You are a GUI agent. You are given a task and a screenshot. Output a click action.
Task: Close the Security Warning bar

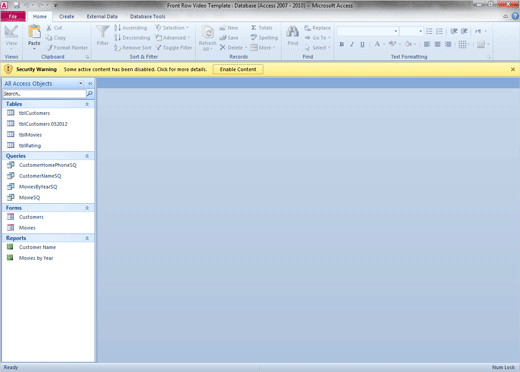tap(513, 69)
